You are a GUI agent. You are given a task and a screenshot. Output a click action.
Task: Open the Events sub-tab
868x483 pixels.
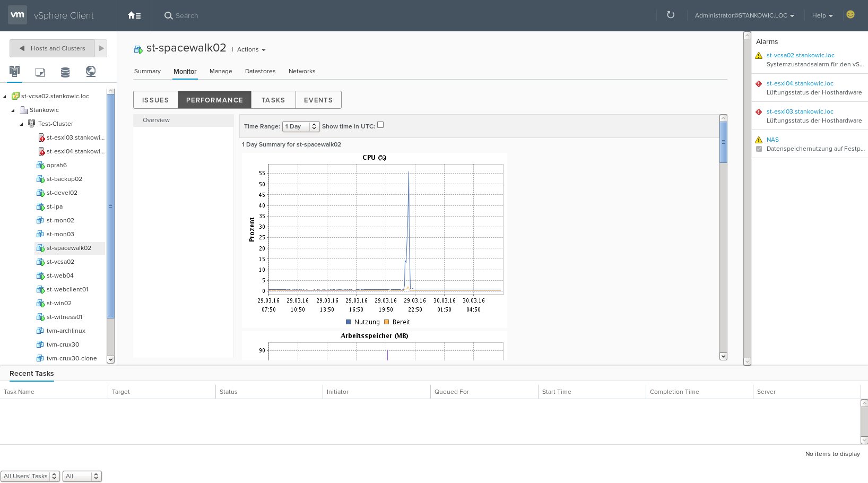point(318,100)
